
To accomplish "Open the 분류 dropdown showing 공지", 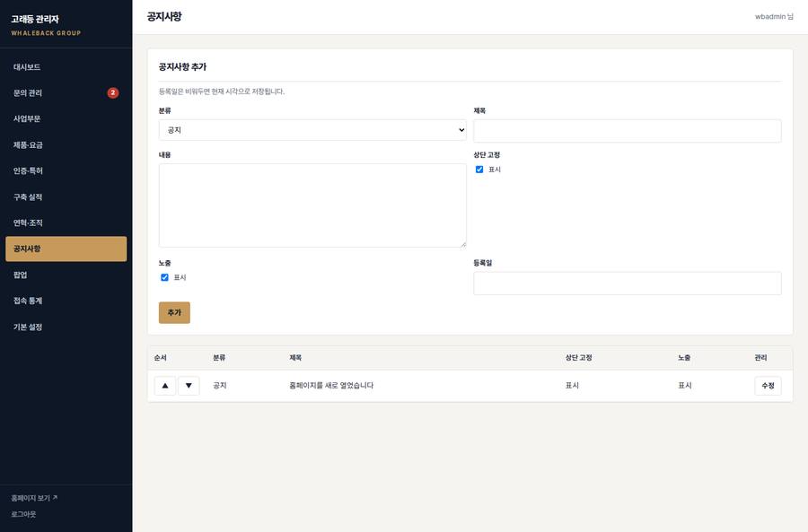I will click(x=312, y=130).
